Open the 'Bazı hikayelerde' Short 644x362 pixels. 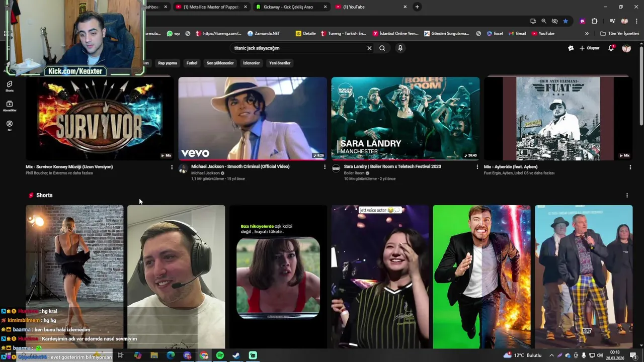coord(278,277)
